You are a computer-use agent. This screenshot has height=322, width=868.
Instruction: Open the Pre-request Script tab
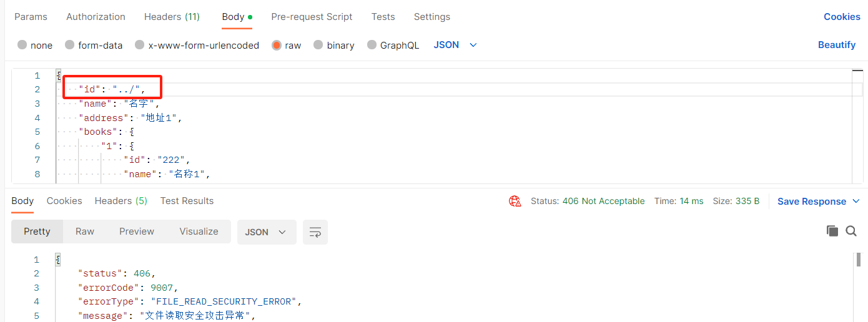click(x=312, y=17)
